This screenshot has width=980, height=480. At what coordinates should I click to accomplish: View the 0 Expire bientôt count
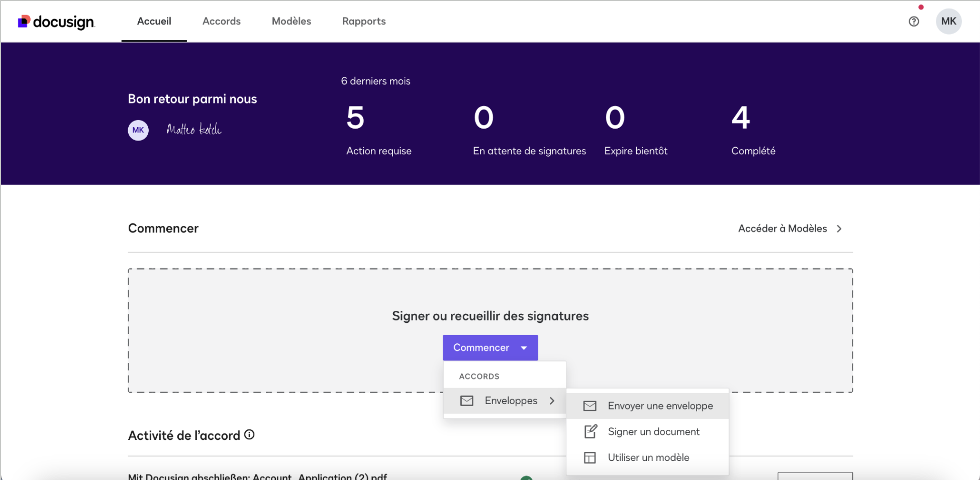pos(636,130)
